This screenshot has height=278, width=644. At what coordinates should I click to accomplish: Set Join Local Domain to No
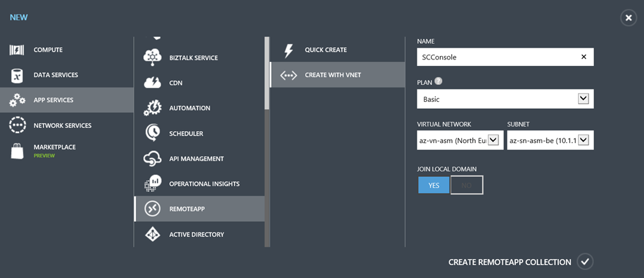(466, 185)
